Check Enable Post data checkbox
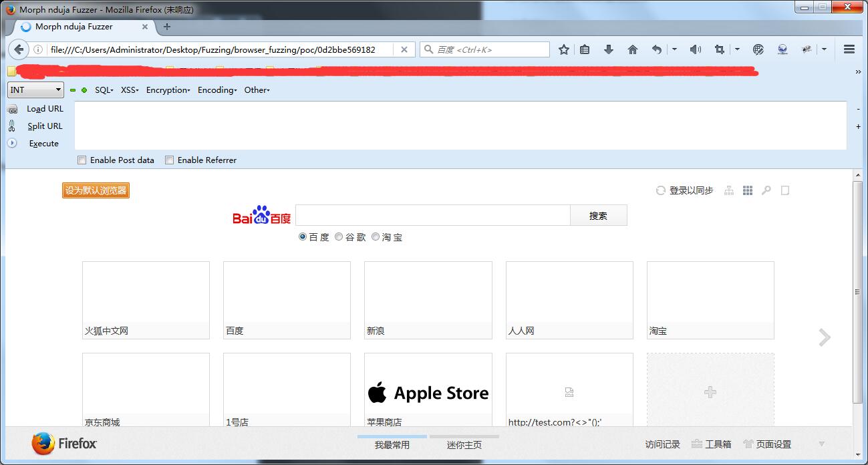This screenshot has height=465, width=868. click(82, 160)
